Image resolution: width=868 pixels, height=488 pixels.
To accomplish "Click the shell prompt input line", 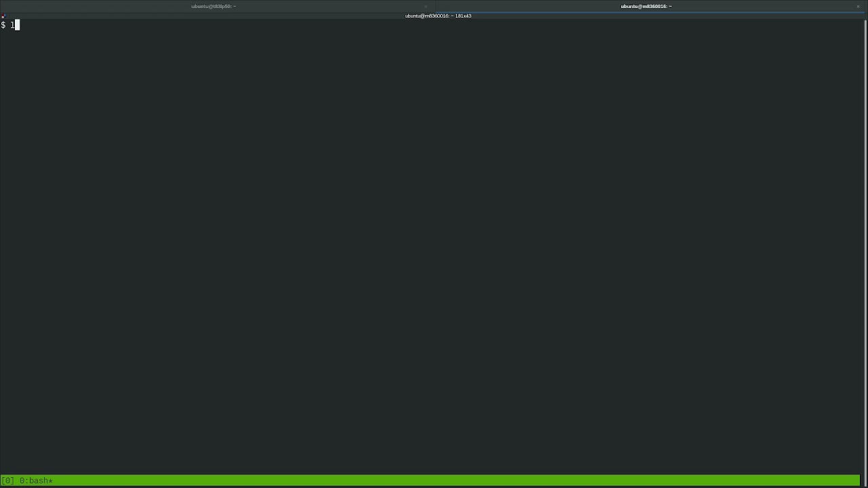I will point(430,25).
